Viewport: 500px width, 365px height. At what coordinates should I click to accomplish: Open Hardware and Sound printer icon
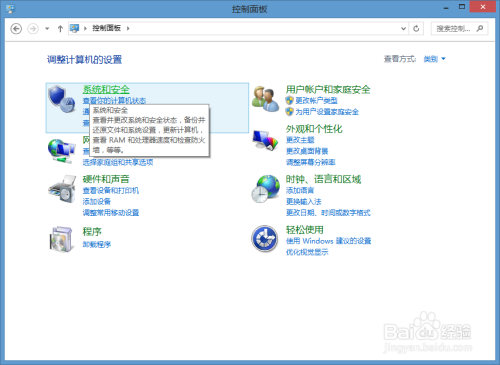click(x=62, y=188)
